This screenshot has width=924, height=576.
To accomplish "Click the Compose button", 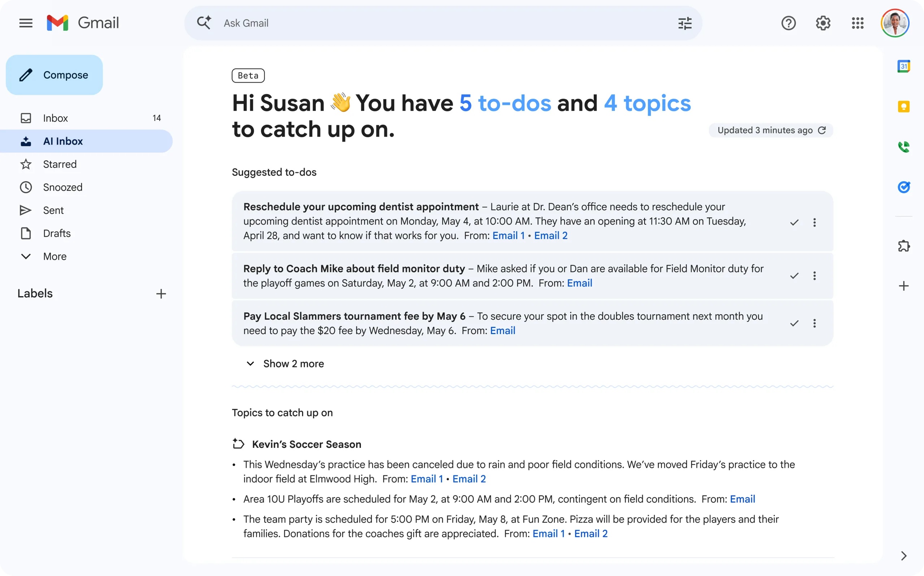I will (x=54, y=75).
